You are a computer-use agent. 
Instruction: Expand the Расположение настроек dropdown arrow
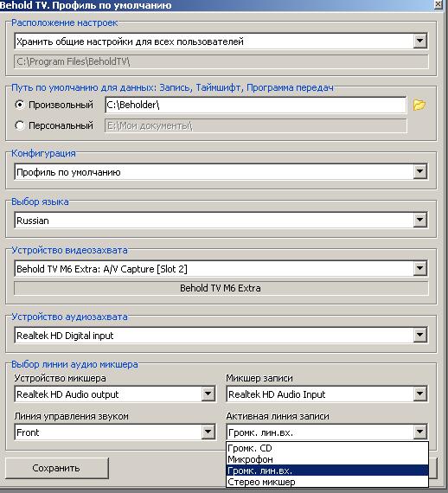click(x=419, y=42)
